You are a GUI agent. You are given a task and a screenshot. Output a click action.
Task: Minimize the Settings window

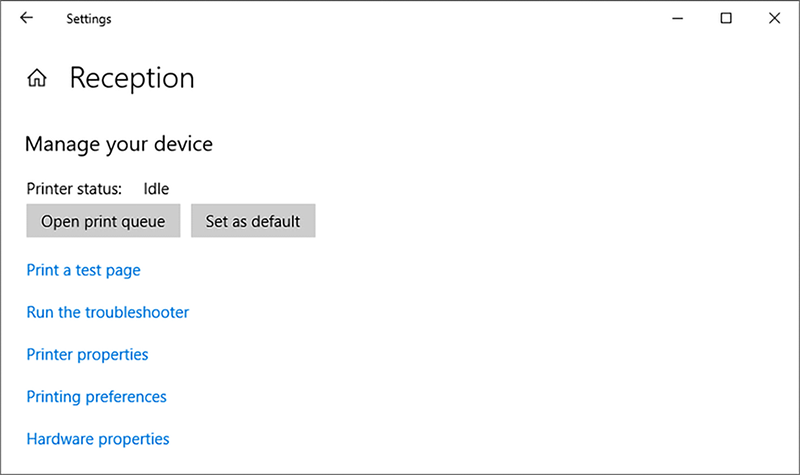[x=679, y=18]
